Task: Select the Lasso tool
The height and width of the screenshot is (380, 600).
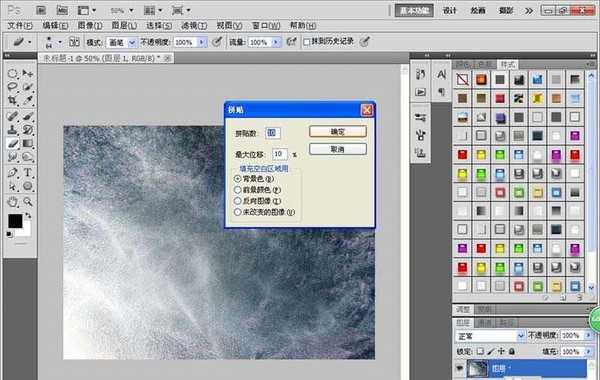Action: (x=13, y=87)
